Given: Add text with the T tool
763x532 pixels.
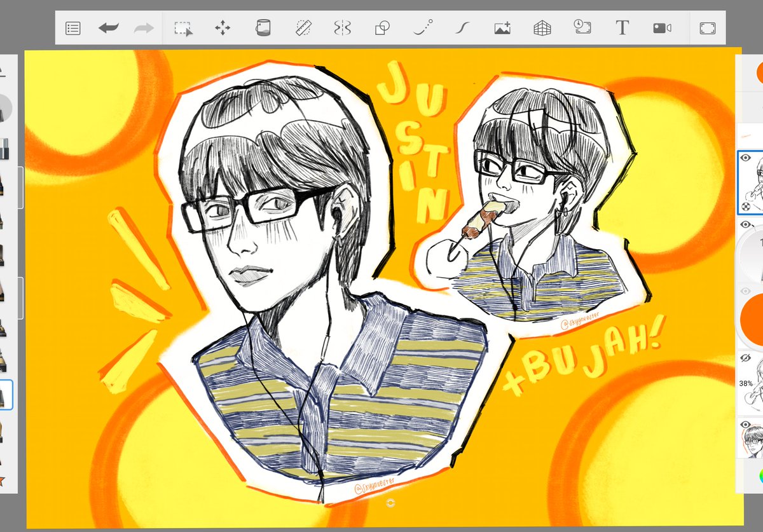Looking at the screenshot, I should pyautogui.click(x=622, y=28).
